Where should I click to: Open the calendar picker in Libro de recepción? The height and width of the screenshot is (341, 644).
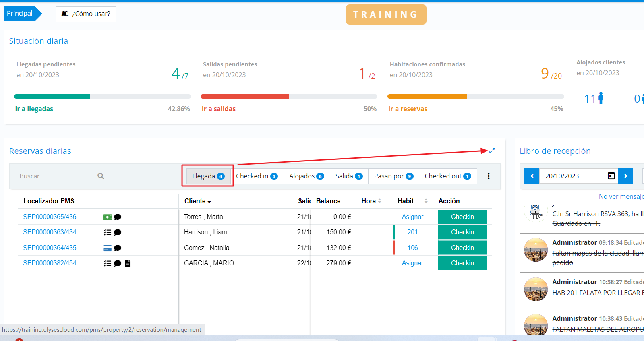point(611,176)
